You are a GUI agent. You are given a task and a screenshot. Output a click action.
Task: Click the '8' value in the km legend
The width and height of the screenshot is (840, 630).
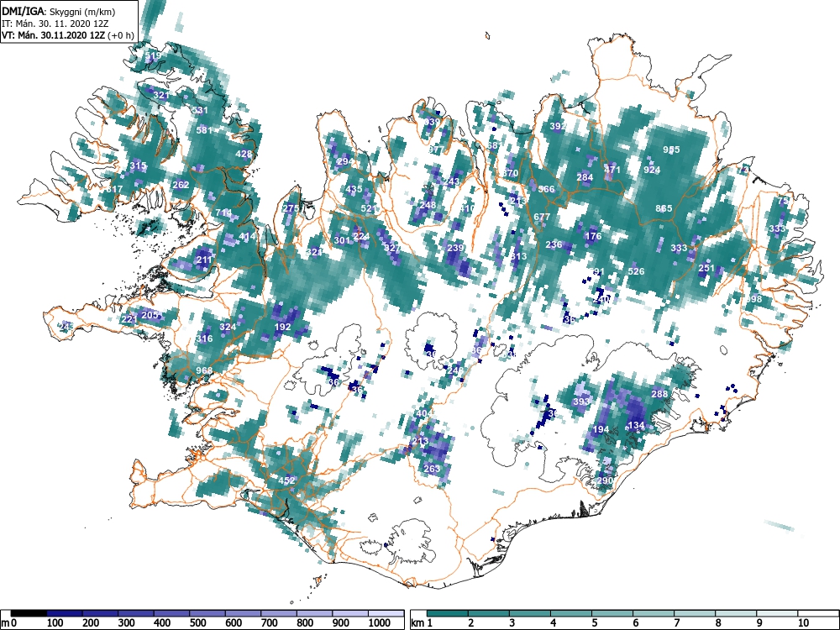[x=718, y=623]
